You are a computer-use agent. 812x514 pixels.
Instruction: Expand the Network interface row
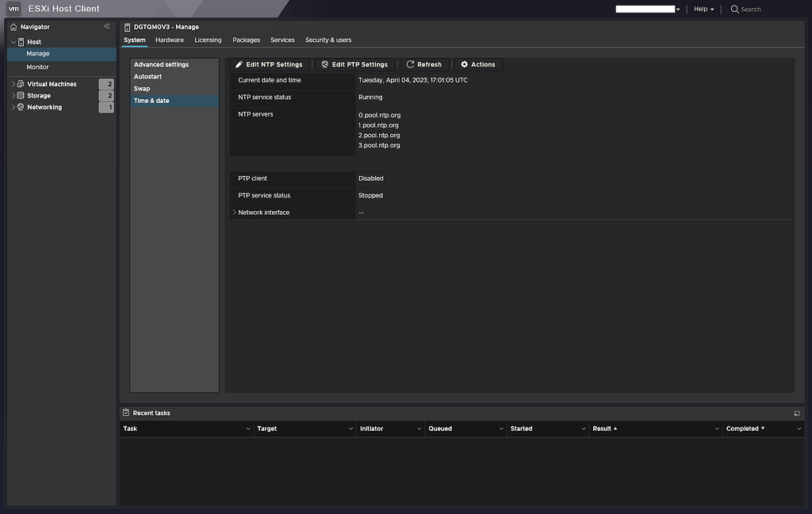pos(233,212)
